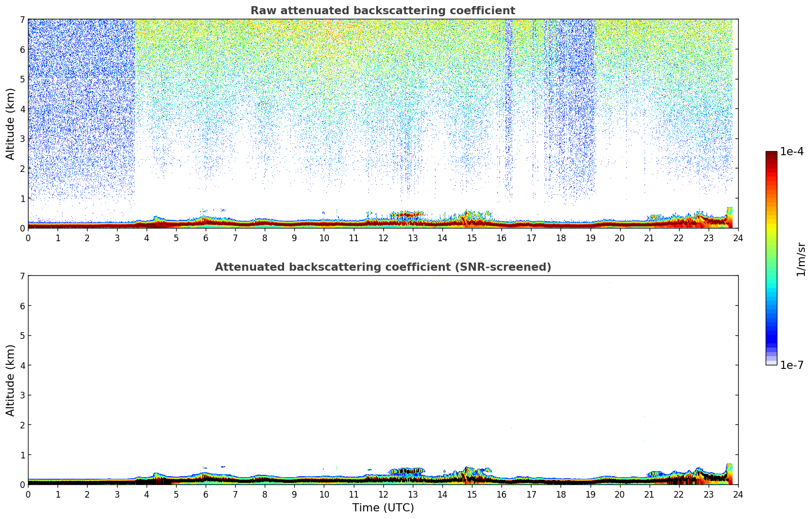Click the '12' tick on bottom time axis
The width and height of the screenshot is (812, 519).
coord(383,494)
